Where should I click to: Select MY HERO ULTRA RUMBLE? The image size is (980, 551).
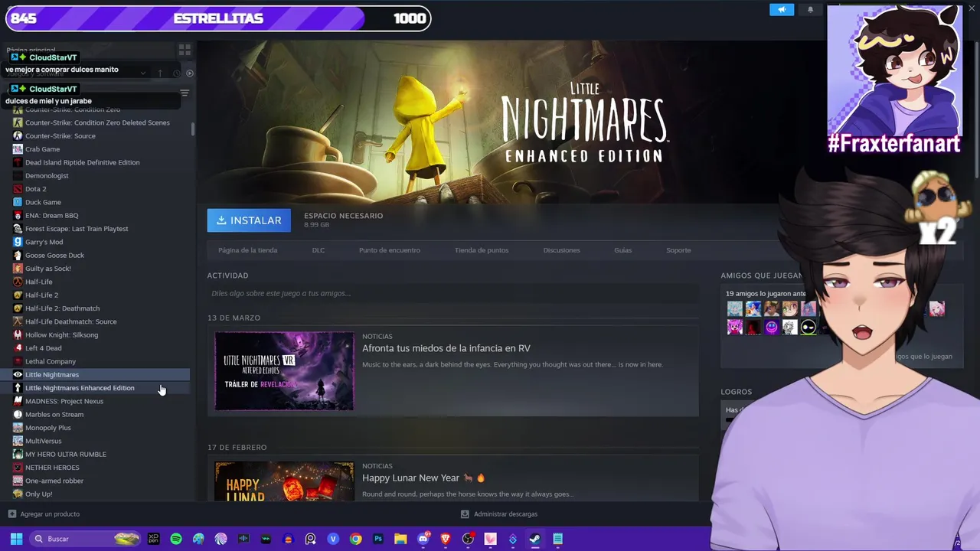click(x=66, y=455)
